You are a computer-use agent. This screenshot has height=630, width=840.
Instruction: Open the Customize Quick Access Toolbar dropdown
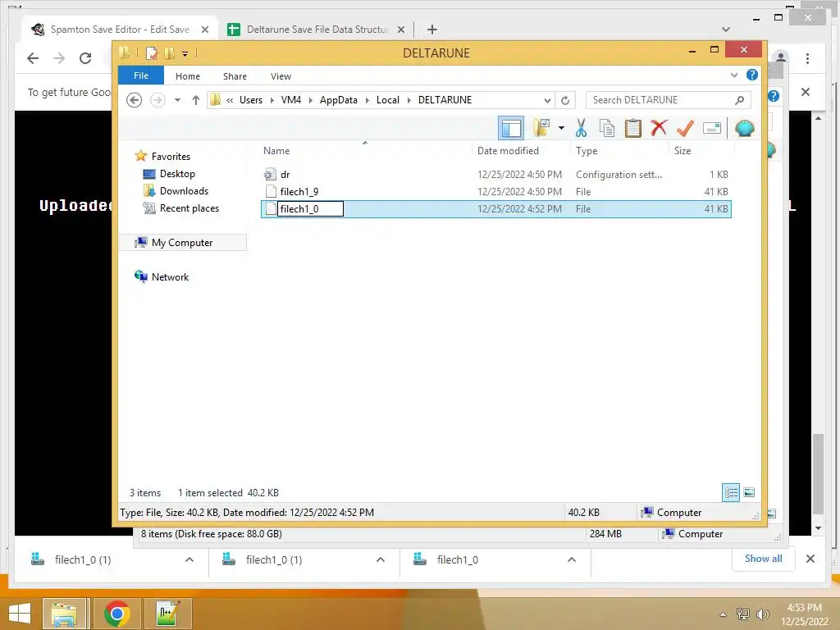tap(185, 53)
